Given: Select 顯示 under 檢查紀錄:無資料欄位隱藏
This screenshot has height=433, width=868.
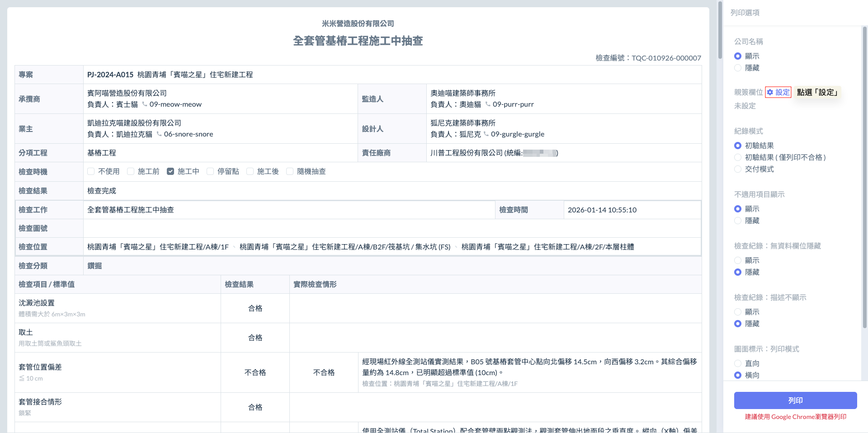Looking at the screenshot, I should coord(738,260).
